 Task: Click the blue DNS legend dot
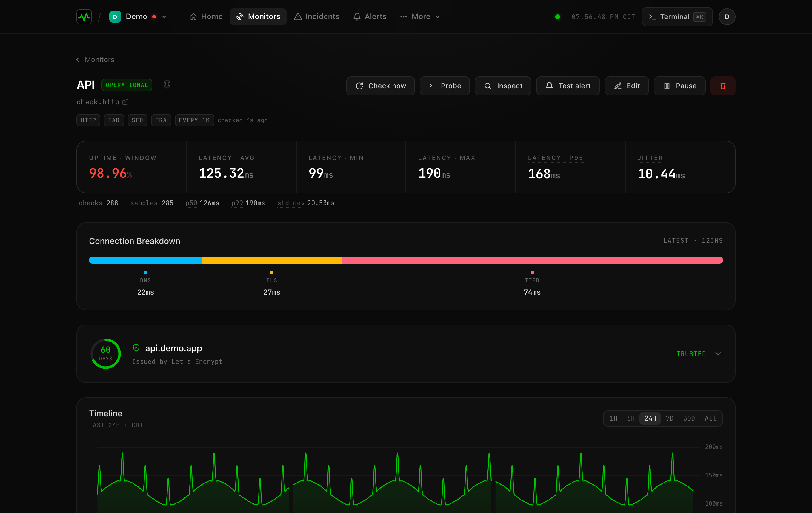146,273
